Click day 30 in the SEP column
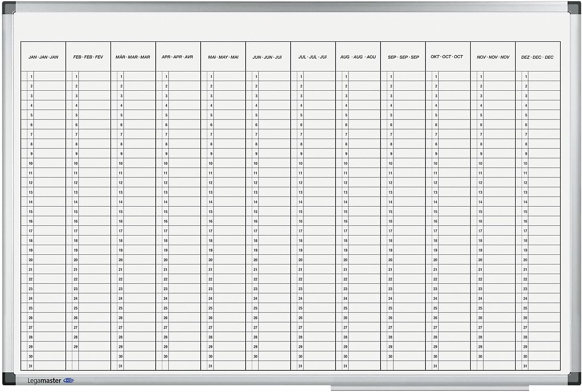The width and height of the screenshot is (582, 392). (x=390, y=356)
